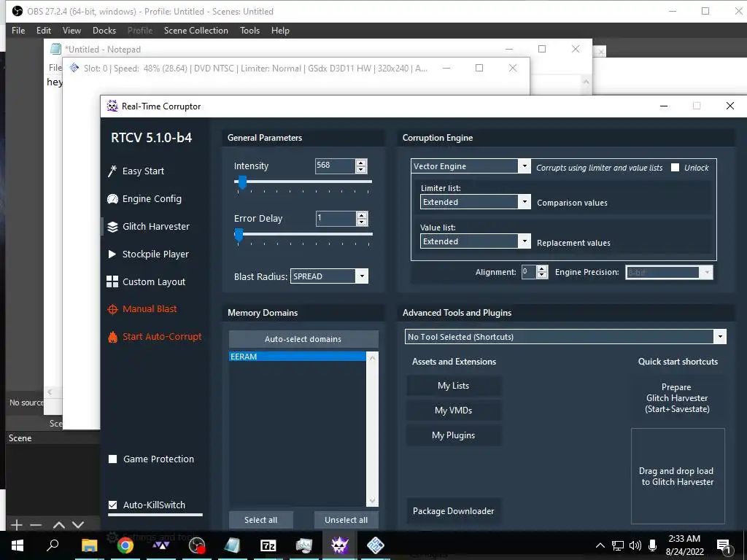Click the Select all button
The image size is (747, 560).
260,520
